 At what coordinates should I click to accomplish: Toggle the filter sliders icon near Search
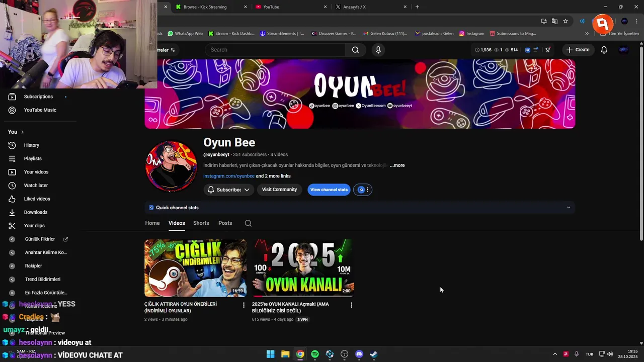[173, 50]
